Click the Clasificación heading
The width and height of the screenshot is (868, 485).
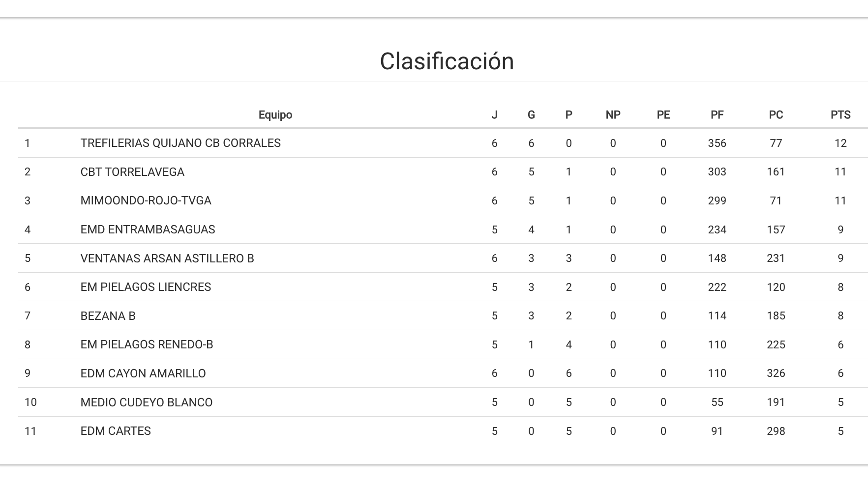pyautogui.click(x=447, y=61)
